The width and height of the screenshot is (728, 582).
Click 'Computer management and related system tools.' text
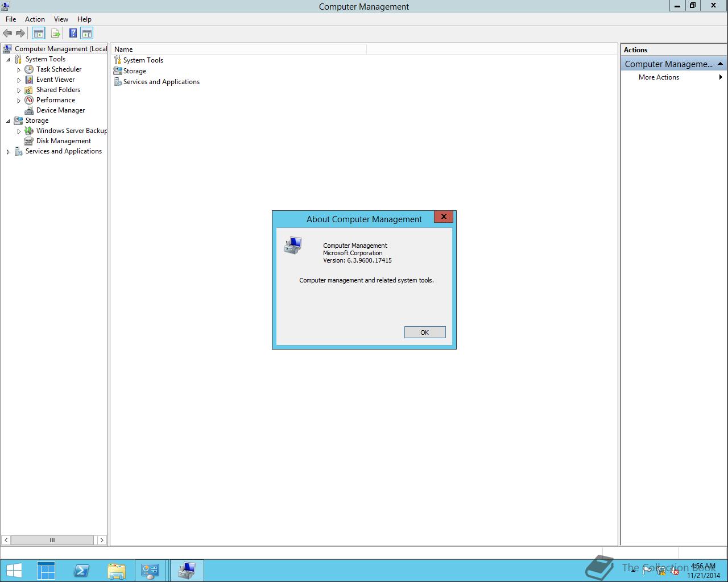tap(366, 280)
